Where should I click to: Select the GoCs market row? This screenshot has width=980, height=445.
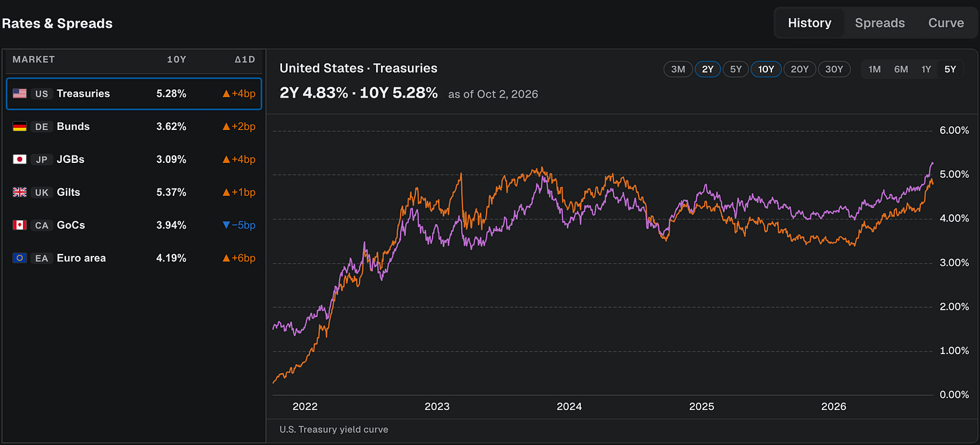(134, 226)
